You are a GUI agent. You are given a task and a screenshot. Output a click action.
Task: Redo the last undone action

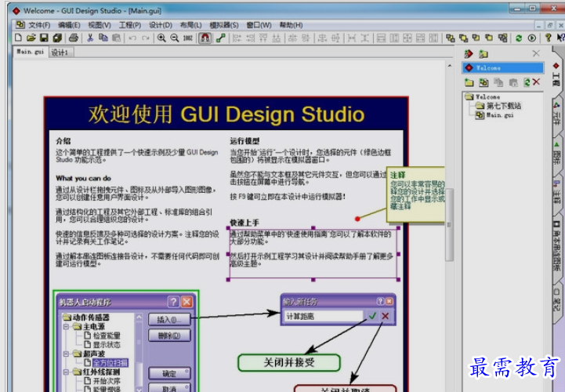click(145, 38)
